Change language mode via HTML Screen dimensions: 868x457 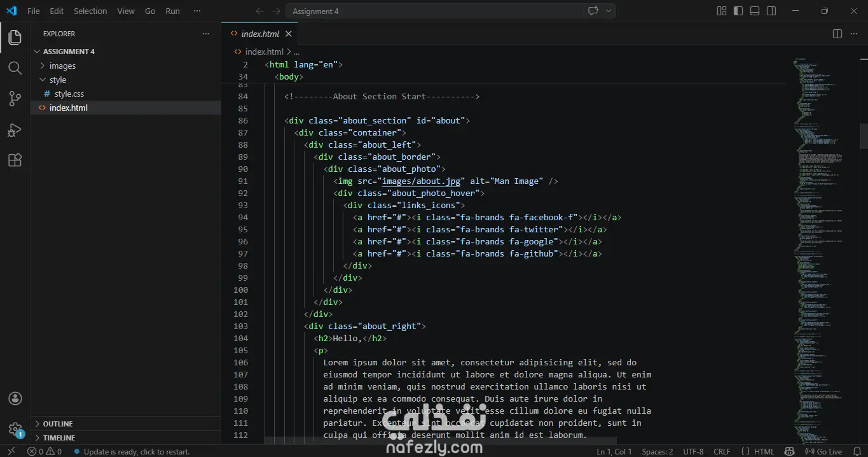(764, 451)
